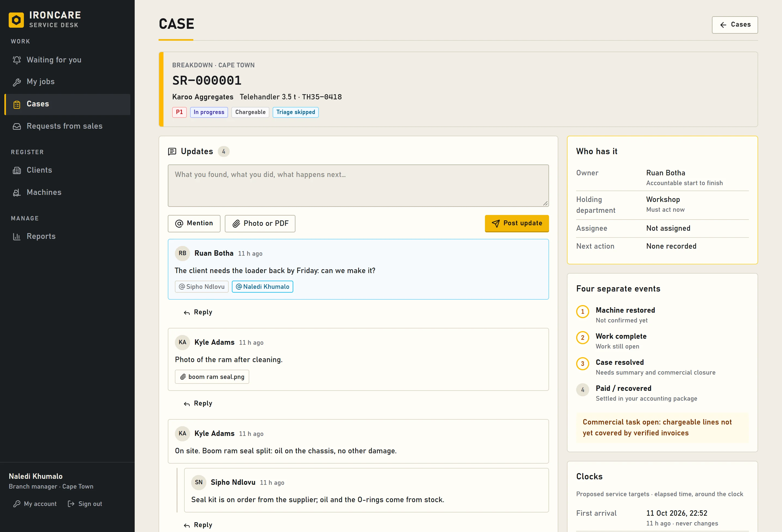Click step 3 circle for Case resolved

click(x=582, y=364)
